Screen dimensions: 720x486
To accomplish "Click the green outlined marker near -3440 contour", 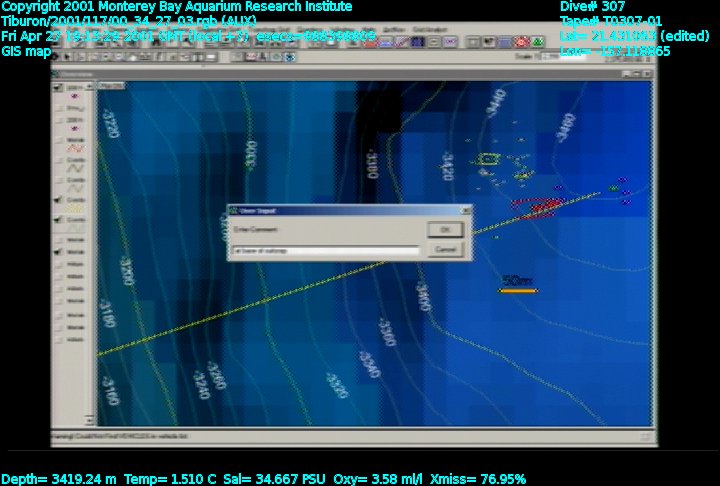I will coord(487,158).
